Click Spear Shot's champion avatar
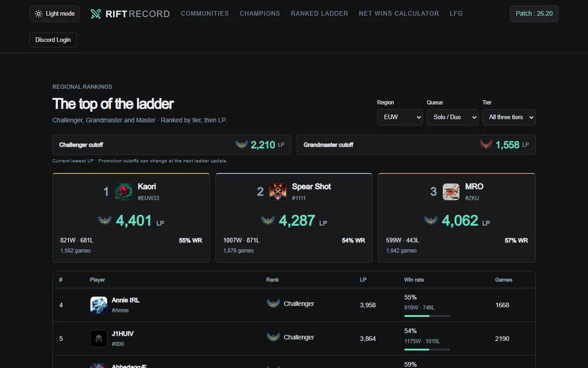The height and width of the screenshot is (368, 588). point(278,191)
